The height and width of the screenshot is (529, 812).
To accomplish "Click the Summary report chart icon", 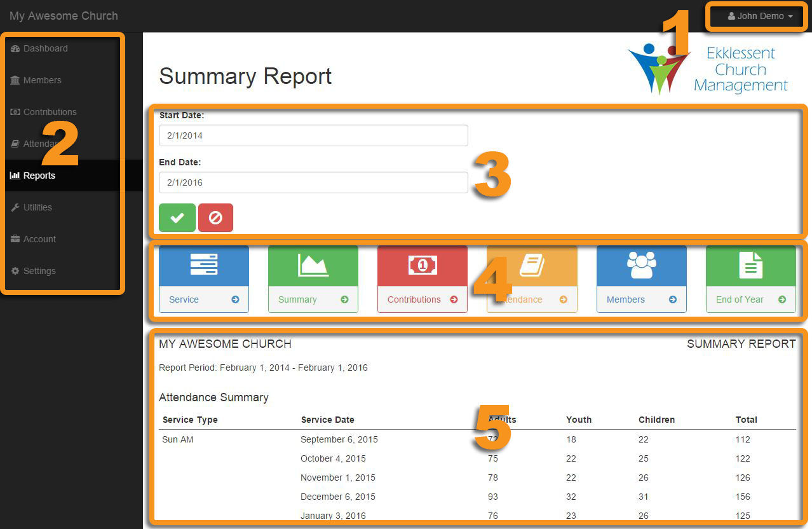I will click(x=313, y=264).
